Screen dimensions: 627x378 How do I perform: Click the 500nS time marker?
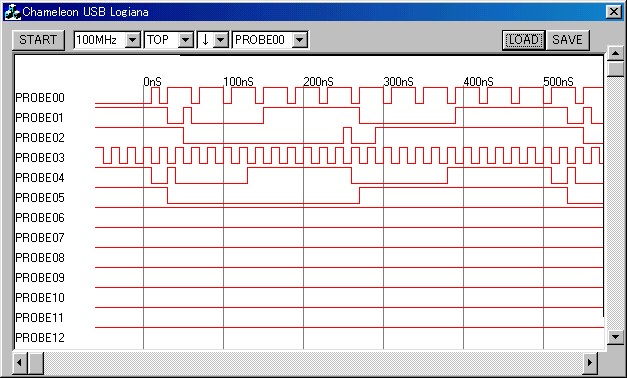click(x=558, y=82)
